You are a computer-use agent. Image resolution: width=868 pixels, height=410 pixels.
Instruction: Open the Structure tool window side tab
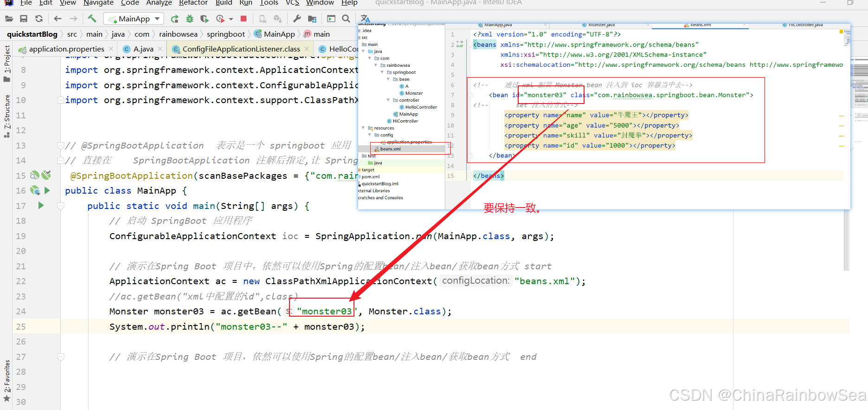tap(7, 116)
